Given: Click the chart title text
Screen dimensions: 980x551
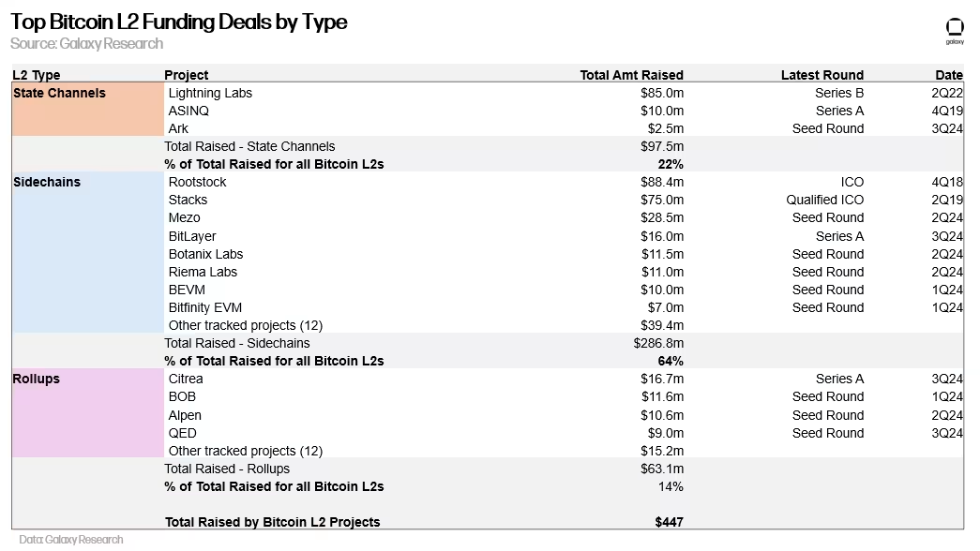Looking at the screenshot, I should [x=178, y=22].
